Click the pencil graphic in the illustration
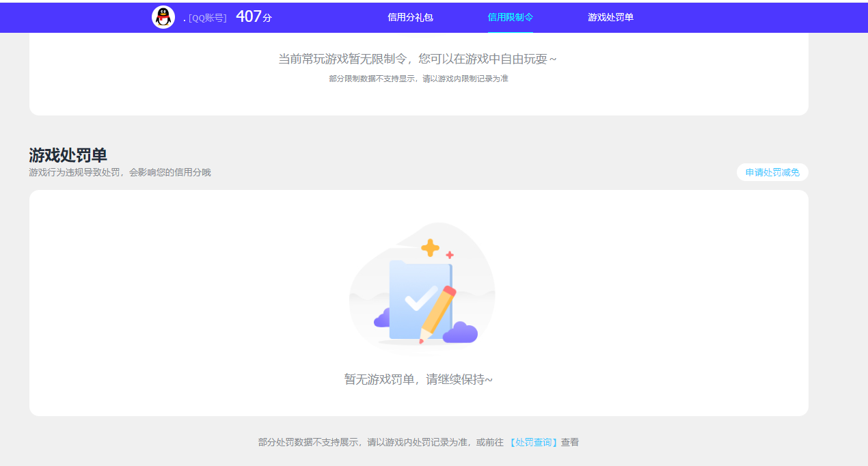The height and width of the screenshot is (466, 868). 437,311
